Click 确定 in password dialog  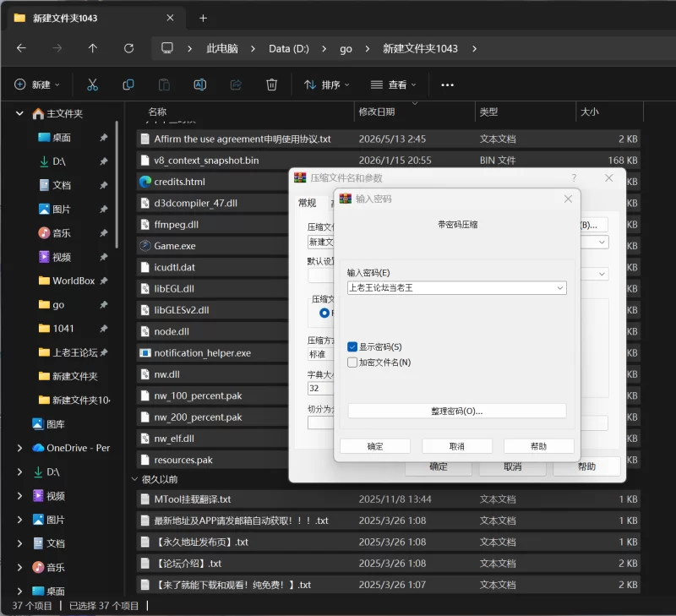click(x=374, y=446)
